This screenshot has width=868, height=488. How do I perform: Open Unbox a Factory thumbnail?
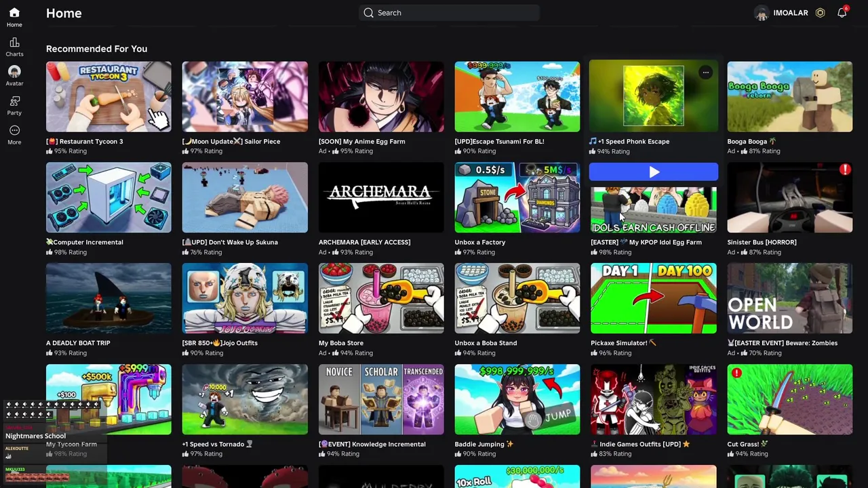coord(517,198)
